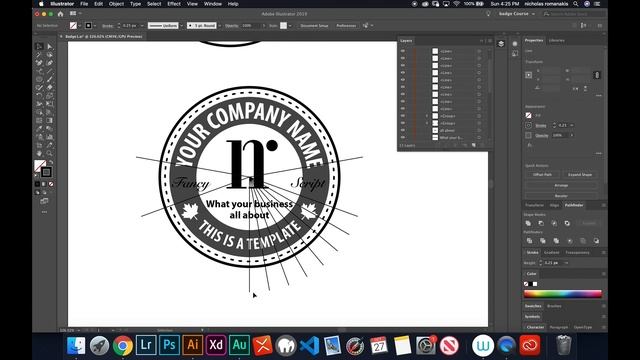This screenshot has width=640, height=360.
Task: Open Properties panel Stroke value dropdown
Action: pos(572,125)
